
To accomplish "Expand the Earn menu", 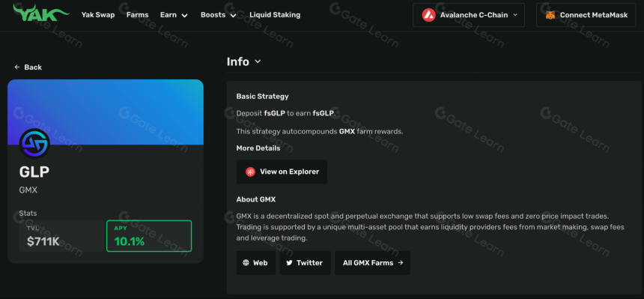I will tap(174, 15).
